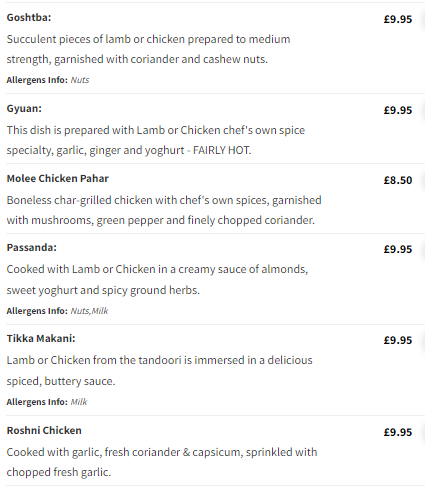Click the Nuts,Milk allergen info under Passanda

click(89, 311)
